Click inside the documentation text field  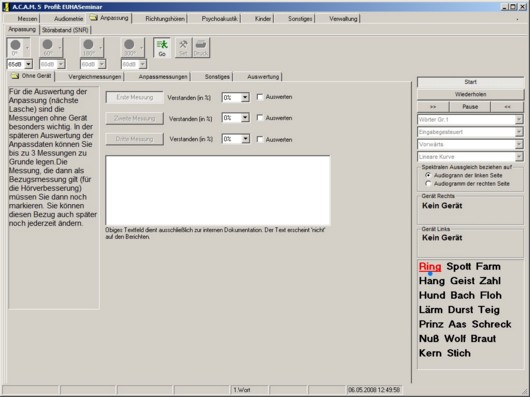point(218,190)
